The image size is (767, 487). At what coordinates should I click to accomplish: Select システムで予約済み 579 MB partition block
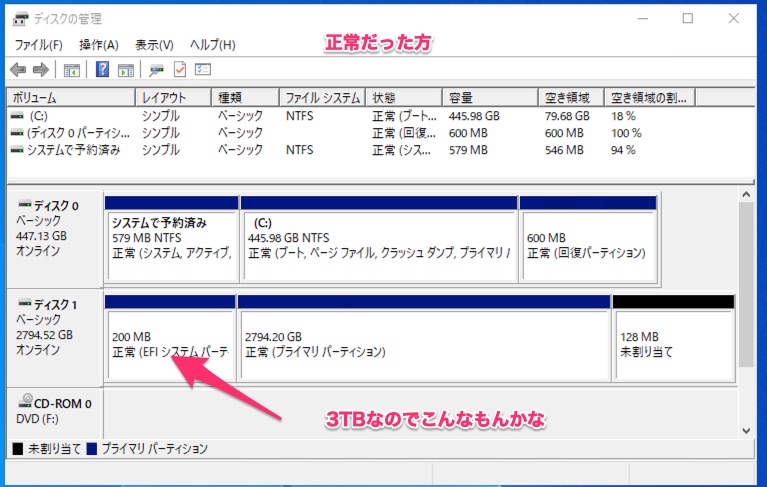tap(171, 240)
